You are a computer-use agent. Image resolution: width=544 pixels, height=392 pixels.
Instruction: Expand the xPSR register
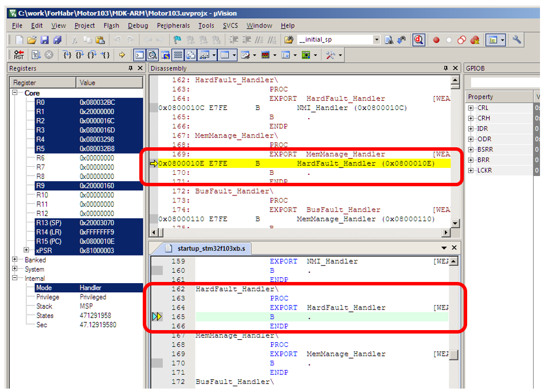[26, 250]
